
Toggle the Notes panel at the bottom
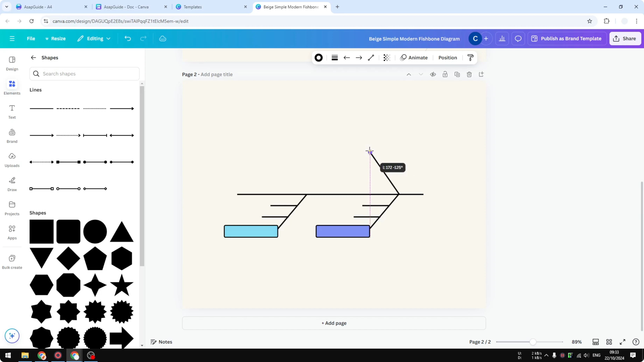coord(161,342)
